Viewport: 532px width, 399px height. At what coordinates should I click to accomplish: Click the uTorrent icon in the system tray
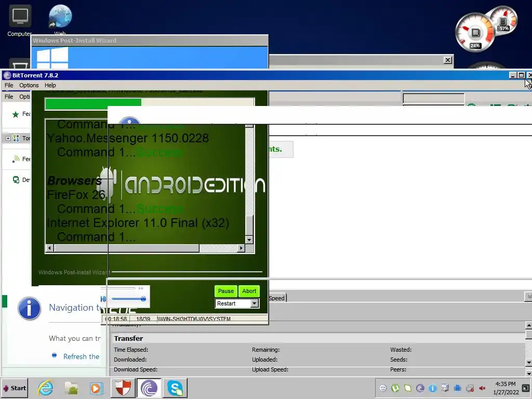pyautogui.click(x=395, y=388)
